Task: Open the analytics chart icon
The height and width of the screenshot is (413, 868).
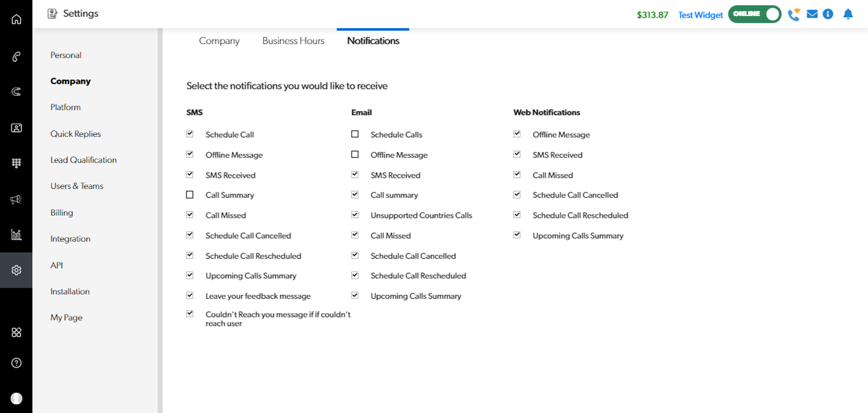Action: point(16,235)
